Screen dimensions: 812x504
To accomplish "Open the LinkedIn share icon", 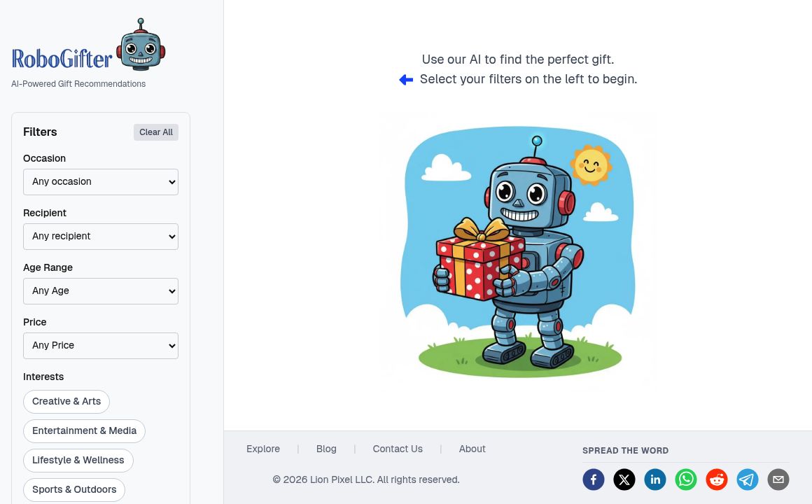I will coord(655,479).
